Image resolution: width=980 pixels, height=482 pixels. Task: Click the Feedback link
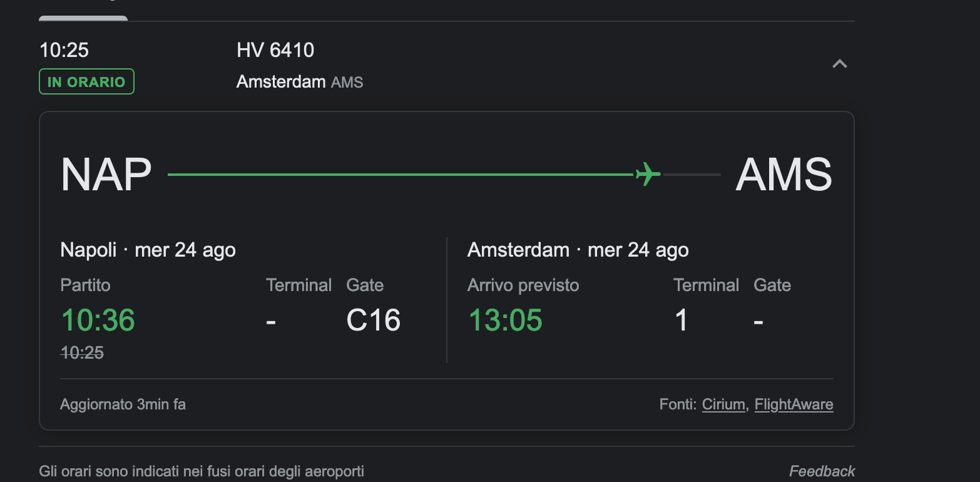(822, 471)
